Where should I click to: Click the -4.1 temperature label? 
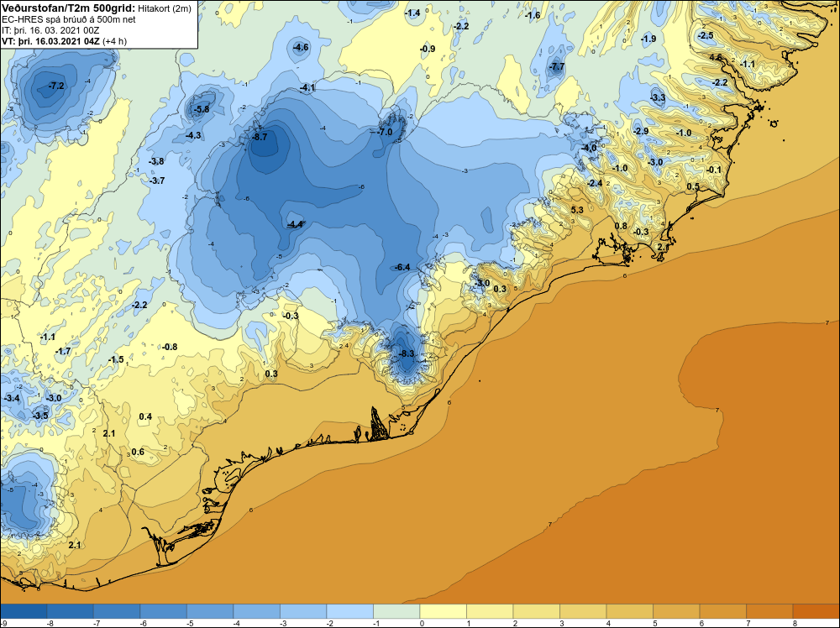click(x=307, y=87)
